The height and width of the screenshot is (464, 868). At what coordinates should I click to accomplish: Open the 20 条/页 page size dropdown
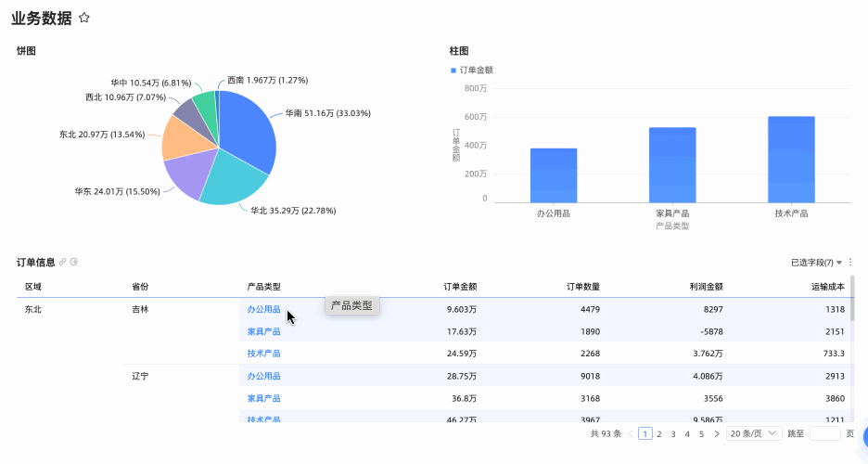tap(753, 433)
